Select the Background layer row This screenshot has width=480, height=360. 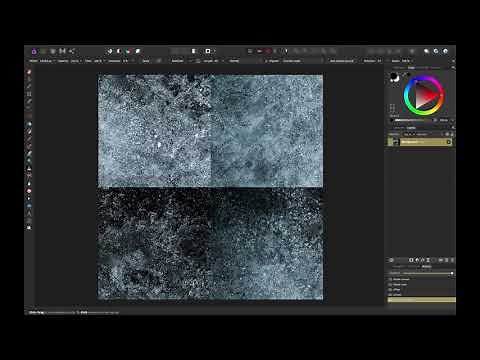tap(420, 142)
